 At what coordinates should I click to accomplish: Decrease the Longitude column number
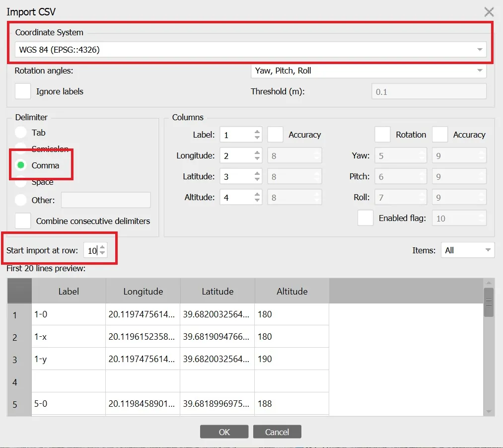coord(257,158)
